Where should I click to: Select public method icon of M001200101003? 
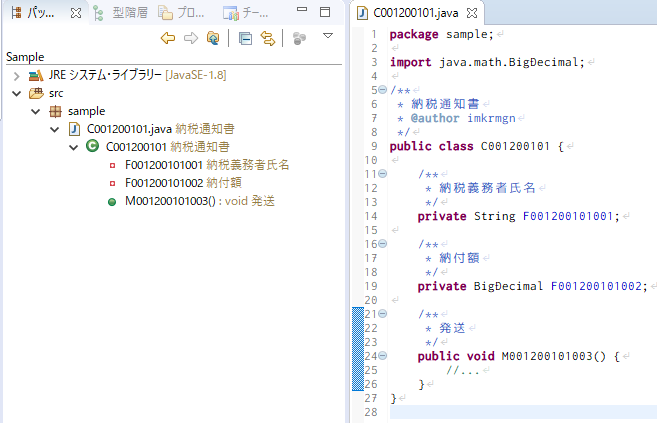[x=112, y=202]
